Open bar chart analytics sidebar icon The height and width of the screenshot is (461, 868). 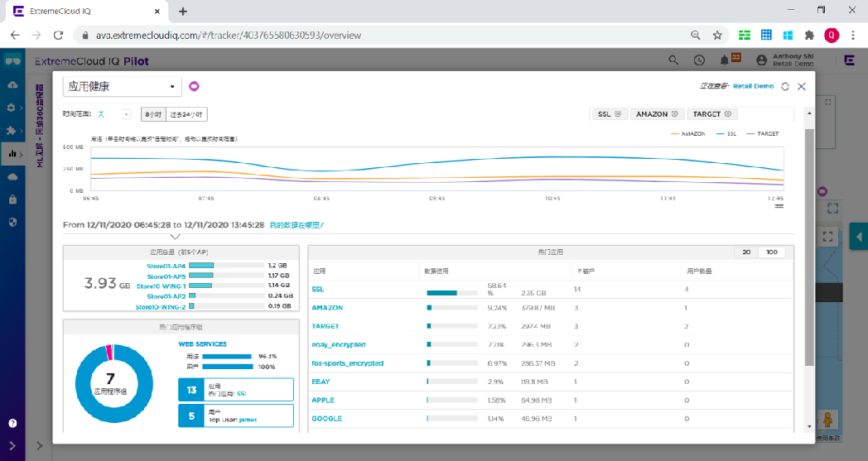click(12, 154)
